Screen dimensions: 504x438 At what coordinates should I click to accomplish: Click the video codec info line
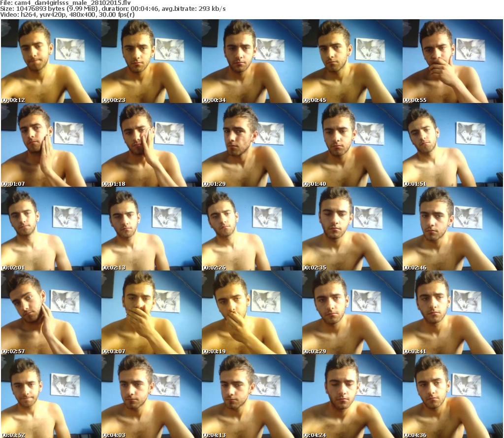(67, 14)
